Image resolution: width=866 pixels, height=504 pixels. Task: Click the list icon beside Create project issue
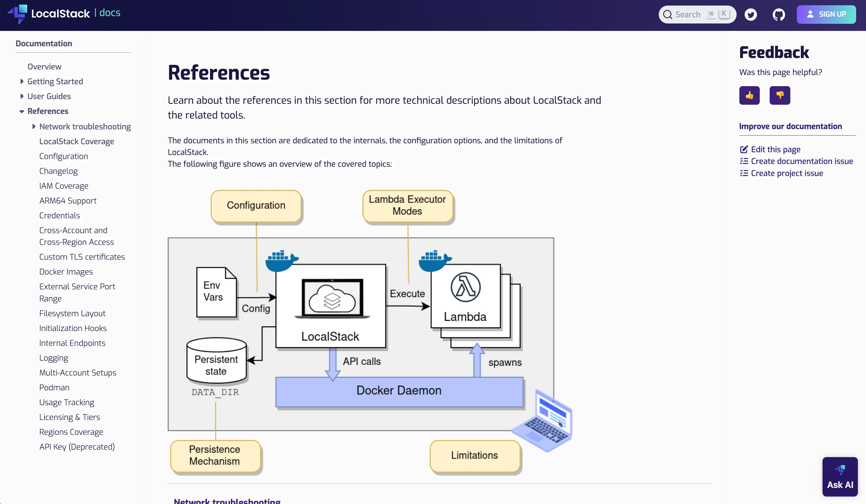(744, 173)
